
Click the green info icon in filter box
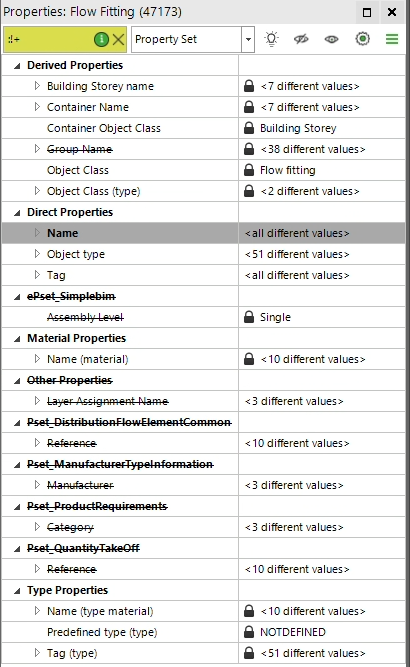coord(101,40)
